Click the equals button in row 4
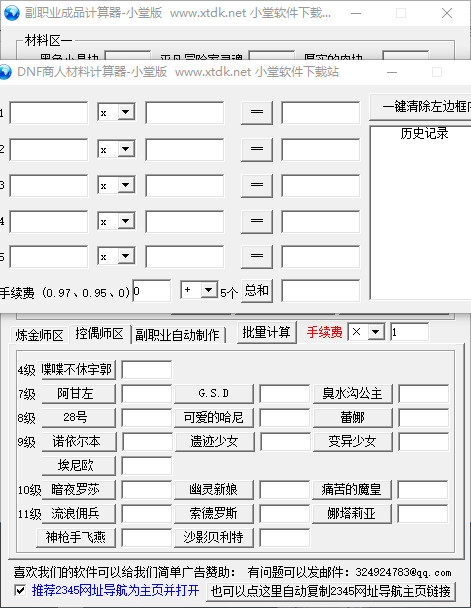 257,221
